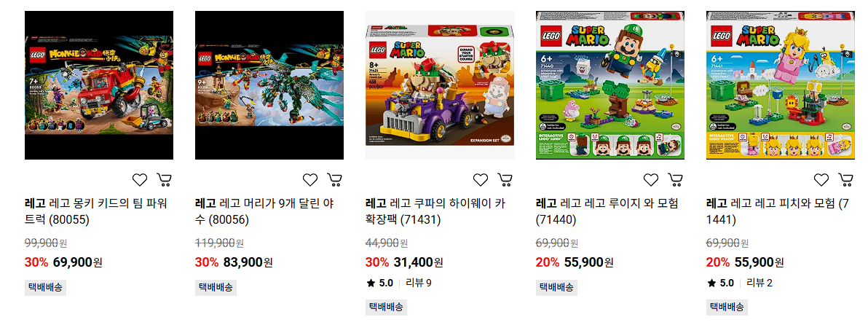Add Luigi adventure set 71440 to cart
868x325 pixels.
pos(675,179)
